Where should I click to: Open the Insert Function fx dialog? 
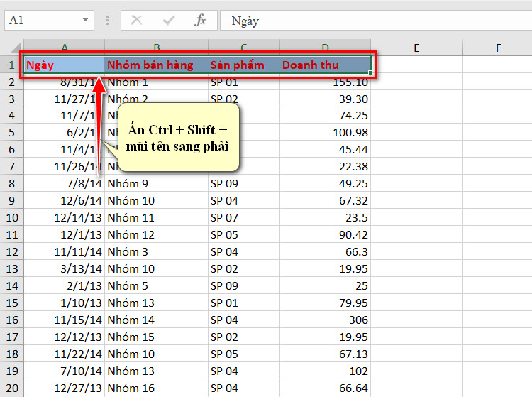[x=200, y=20]
